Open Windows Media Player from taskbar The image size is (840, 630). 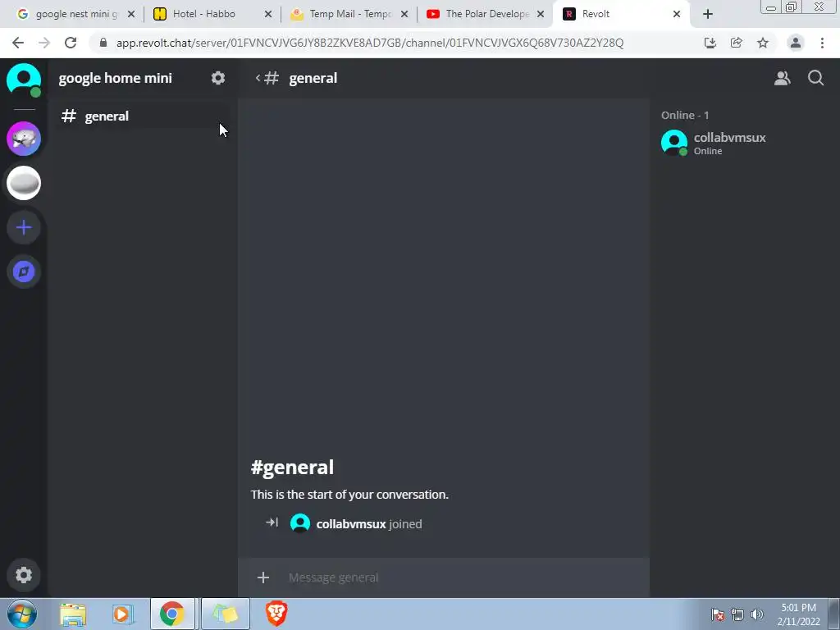(123, 614)
